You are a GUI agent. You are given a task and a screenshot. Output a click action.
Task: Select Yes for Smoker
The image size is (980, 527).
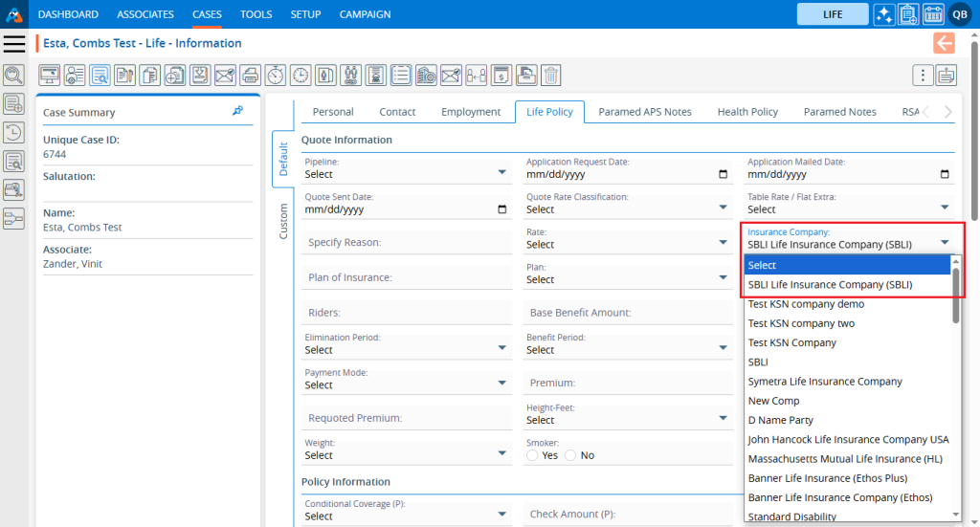532,455
